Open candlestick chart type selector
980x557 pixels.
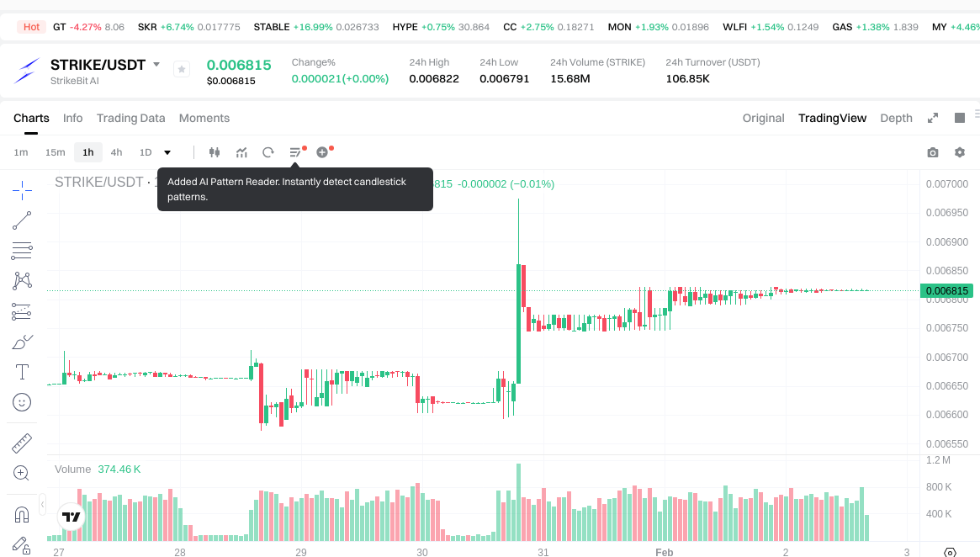point(214,152)
